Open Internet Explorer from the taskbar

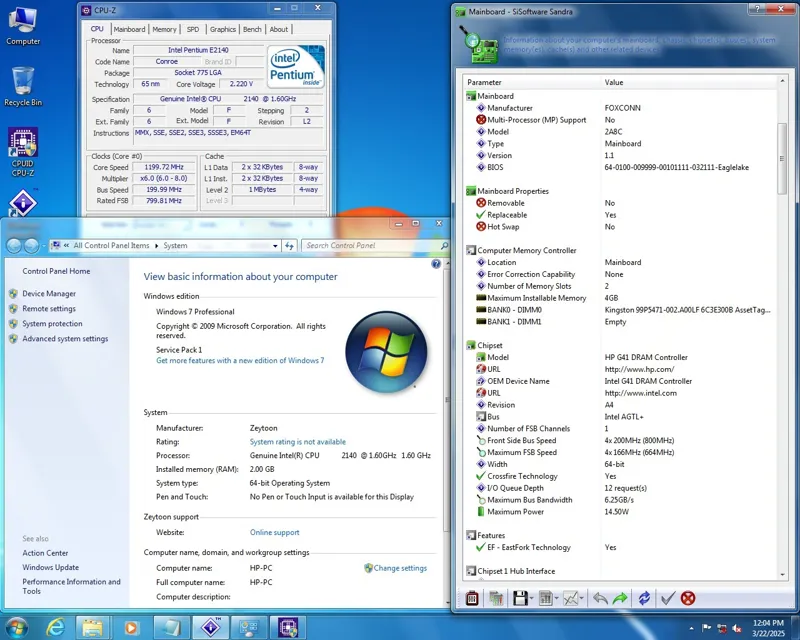56,627
